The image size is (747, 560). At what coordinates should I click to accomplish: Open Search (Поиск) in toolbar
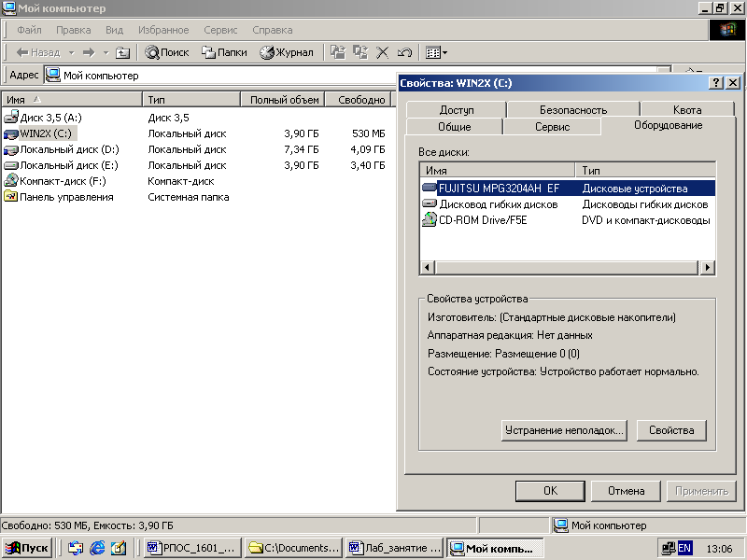(167, 52)
